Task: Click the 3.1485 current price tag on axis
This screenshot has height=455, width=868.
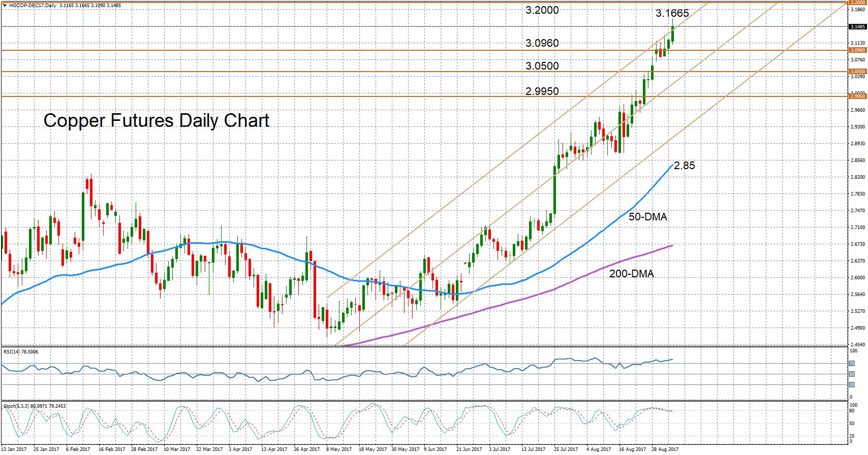Action: point(857,26)
